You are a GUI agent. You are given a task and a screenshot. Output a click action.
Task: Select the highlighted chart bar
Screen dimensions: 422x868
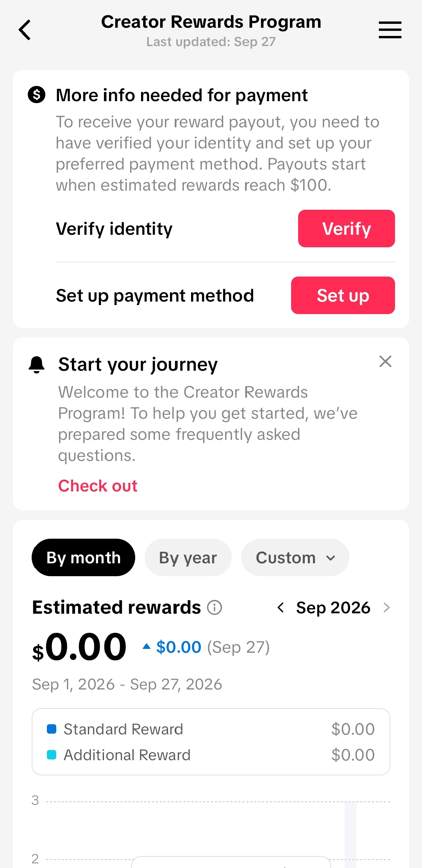[350, 834]
